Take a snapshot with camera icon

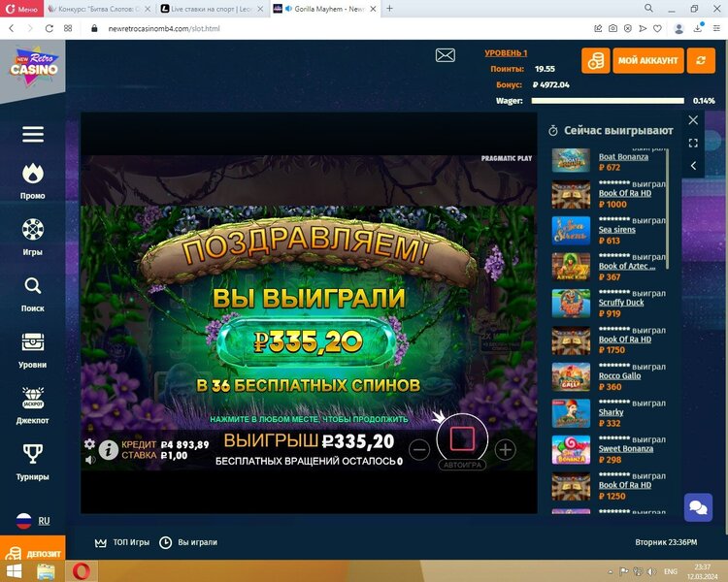tap(612, 28)
